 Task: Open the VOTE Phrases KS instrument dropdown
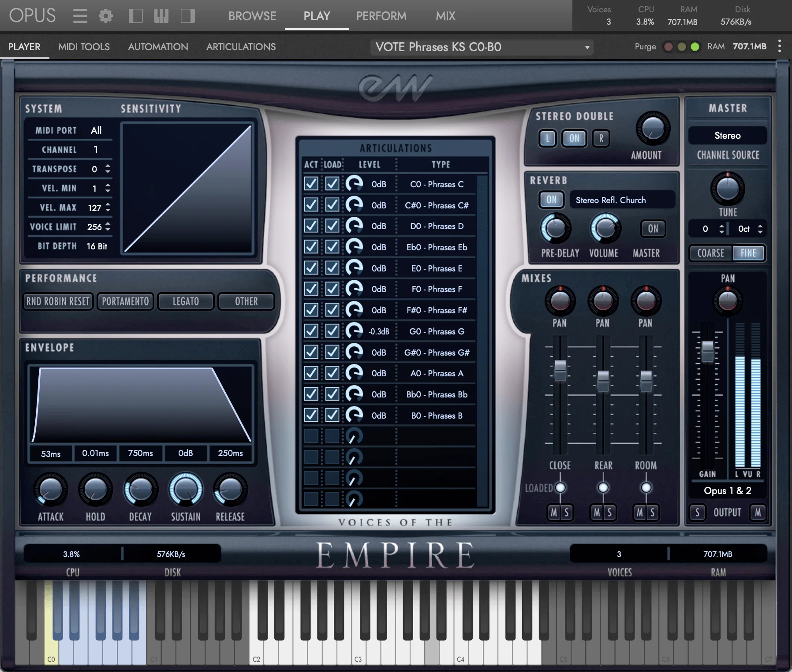(x=482, y=47)
